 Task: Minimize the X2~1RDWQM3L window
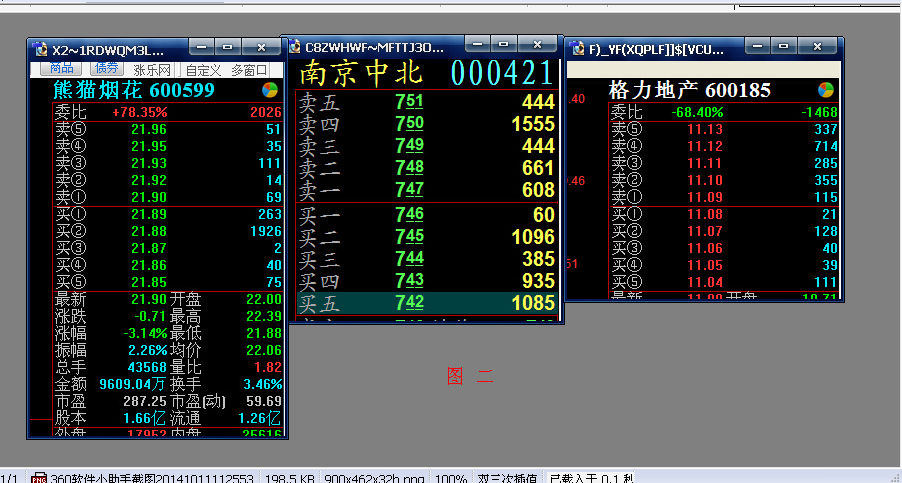[202, 48]
